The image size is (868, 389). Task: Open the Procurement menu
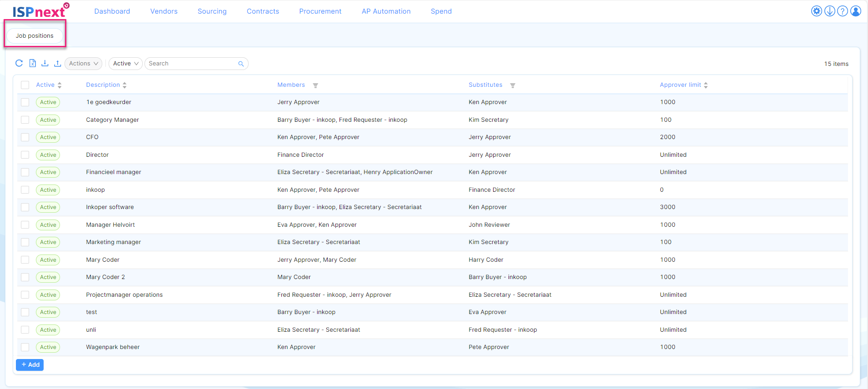(320, 11)
